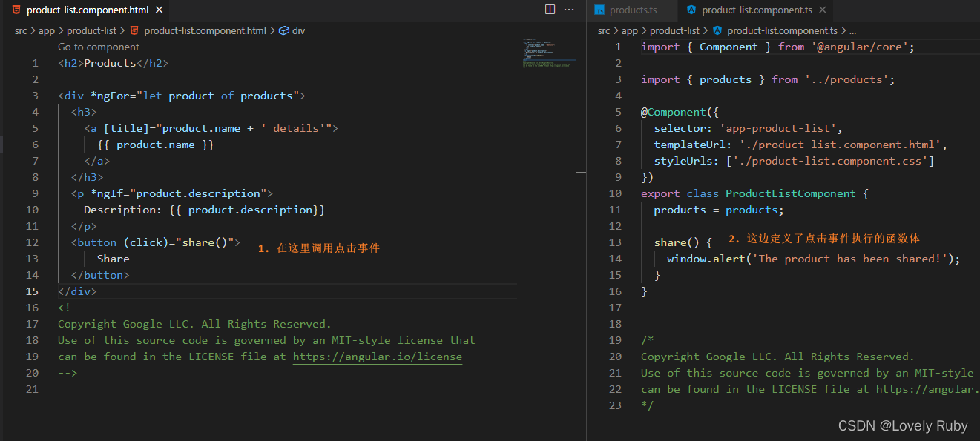Click the split editor icon
This screenshot has width=980, height=441.
coord(550,10)
